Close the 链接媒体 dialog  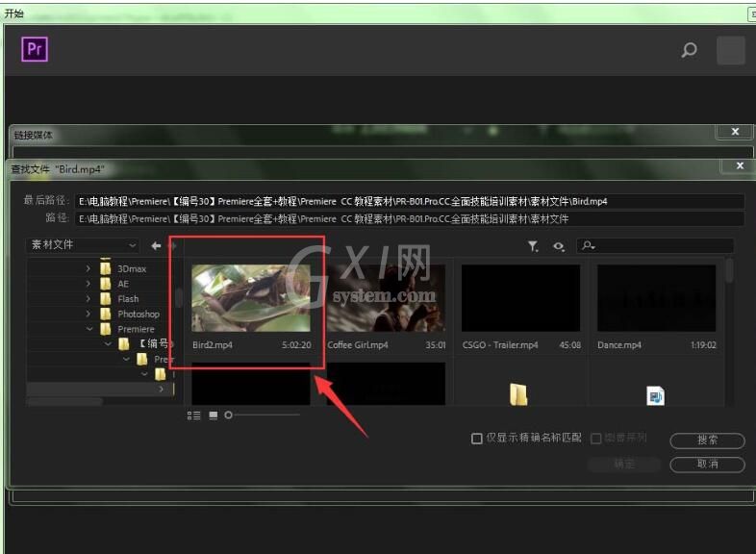coord(735,132)
